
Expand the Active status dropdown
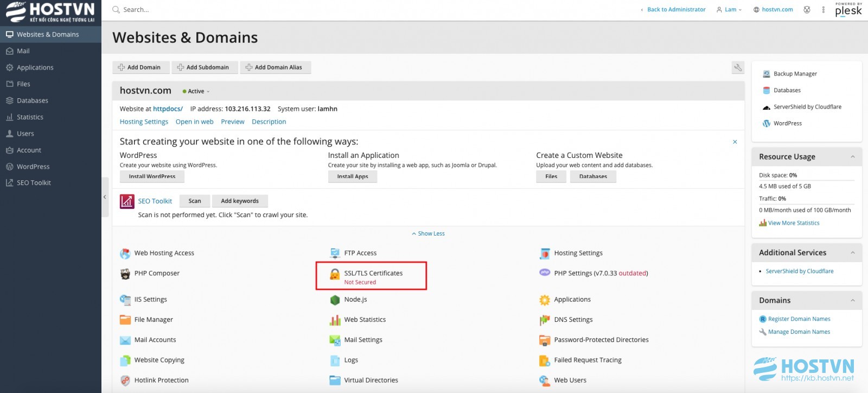click(196, 91)
